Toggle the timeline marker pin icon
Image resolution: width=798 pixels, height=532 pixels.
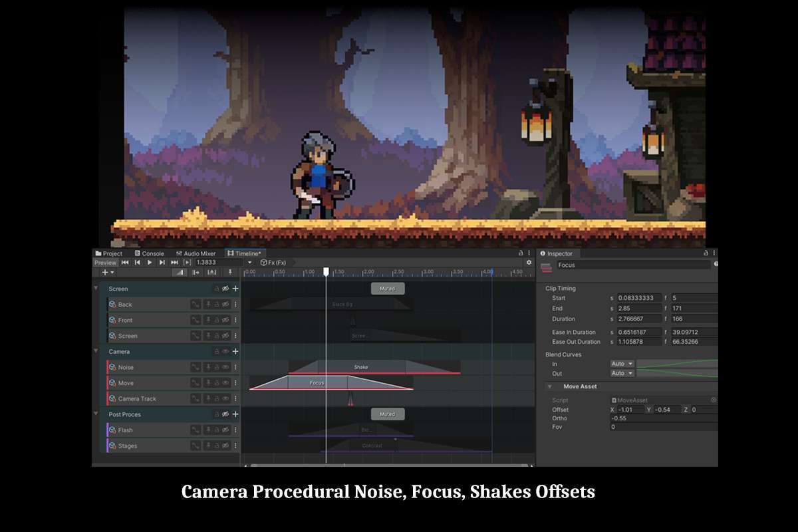coord(230,272)
